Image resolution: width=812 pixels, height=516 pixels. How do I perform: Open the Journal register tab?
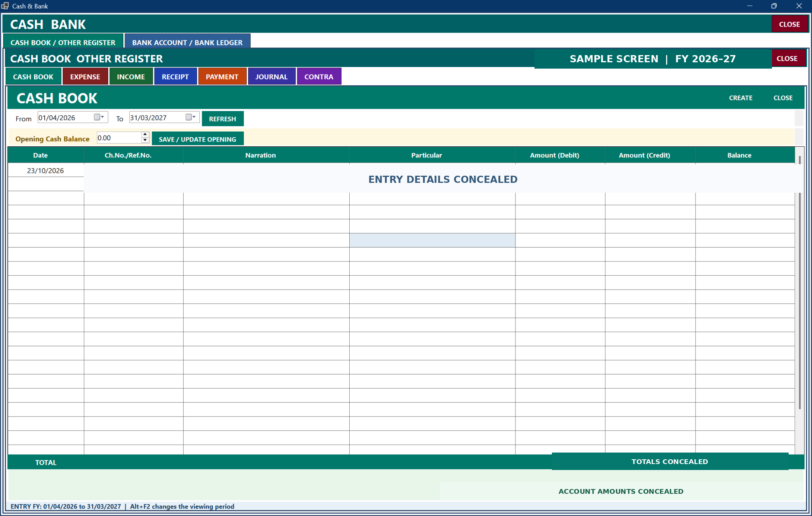tap(272, 77)
